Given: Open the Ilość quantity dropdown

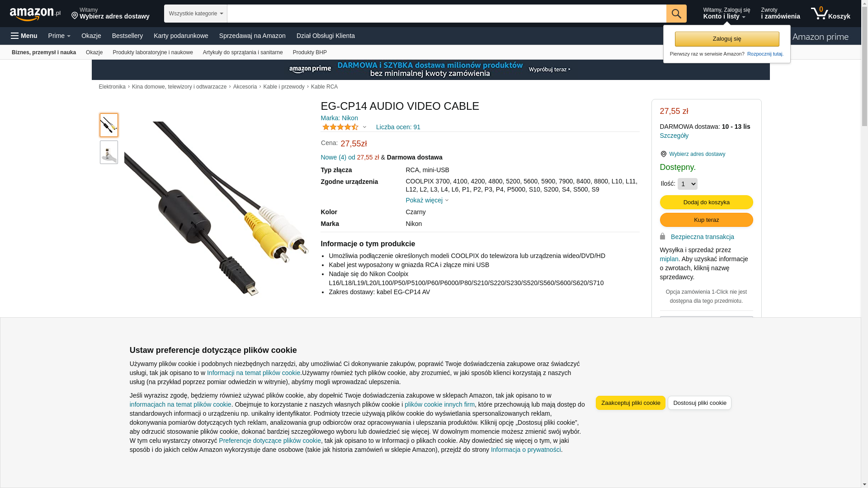Looking at the screenshot, I should point(688,184).
